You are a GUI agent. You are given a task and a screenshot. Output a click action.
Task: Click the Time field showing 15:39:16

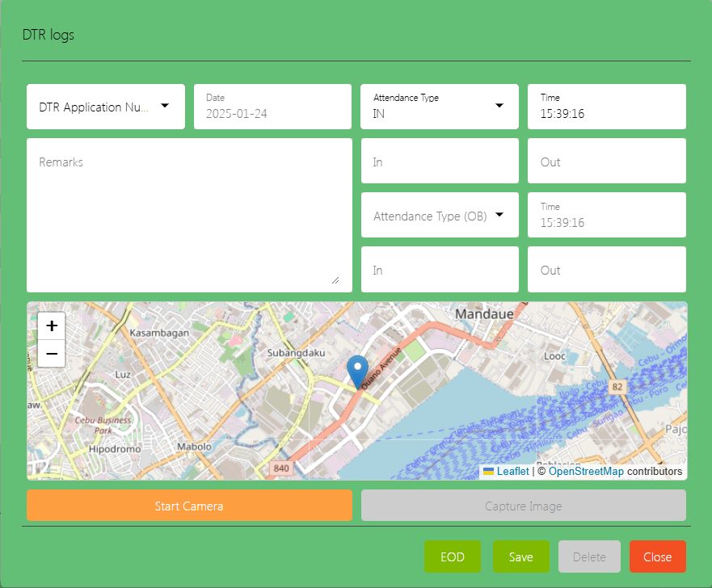coord(606,106)
